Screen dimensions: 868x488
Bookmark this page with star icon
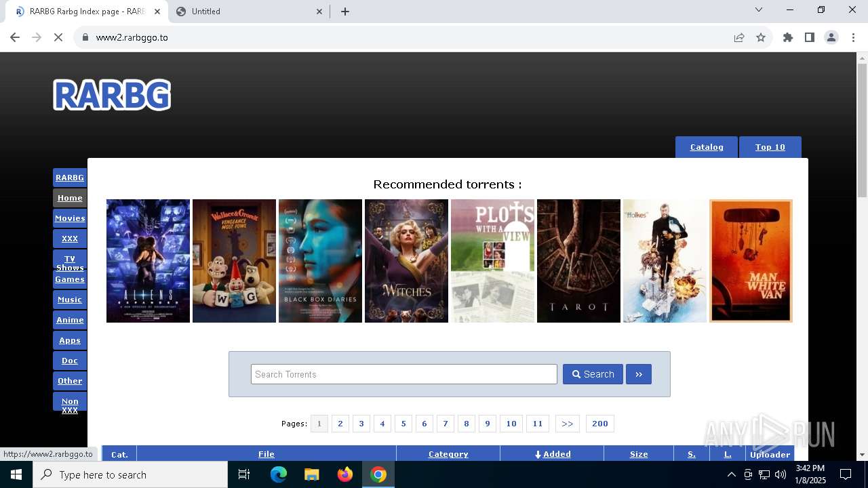click(x=761, y=37)
